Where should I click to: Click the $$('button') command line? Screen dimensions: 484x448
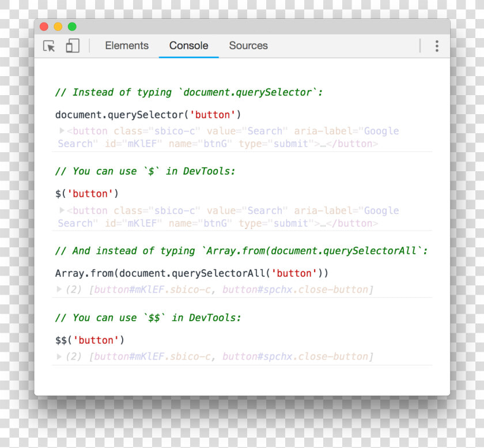pos(89,340)
